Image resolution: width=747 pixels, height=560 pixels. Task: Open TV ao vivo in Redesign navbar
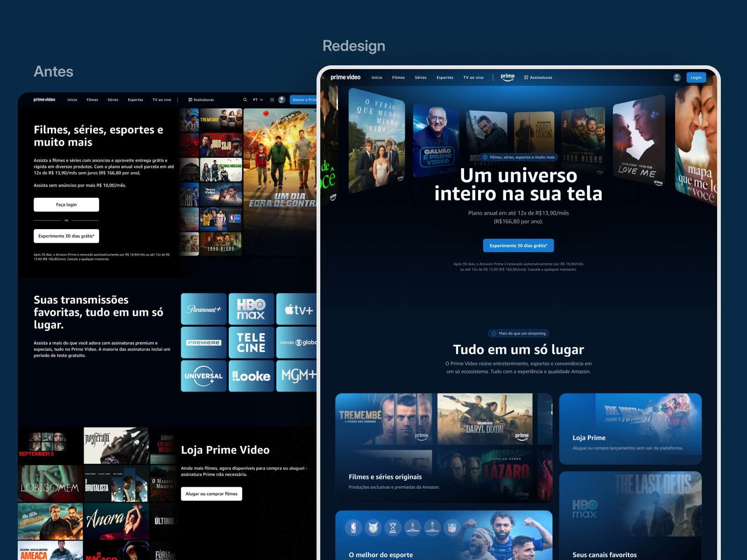(473, 77)
